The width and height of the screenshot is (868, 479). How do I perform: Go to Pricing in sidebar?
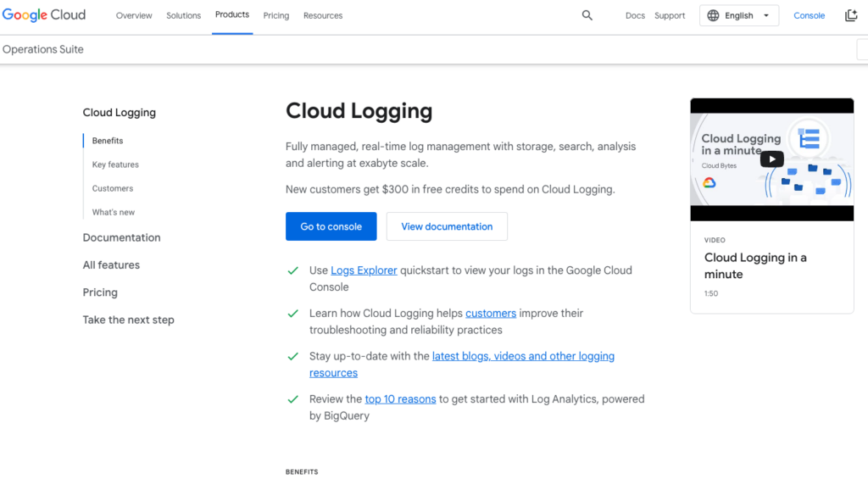coord(100,292)
